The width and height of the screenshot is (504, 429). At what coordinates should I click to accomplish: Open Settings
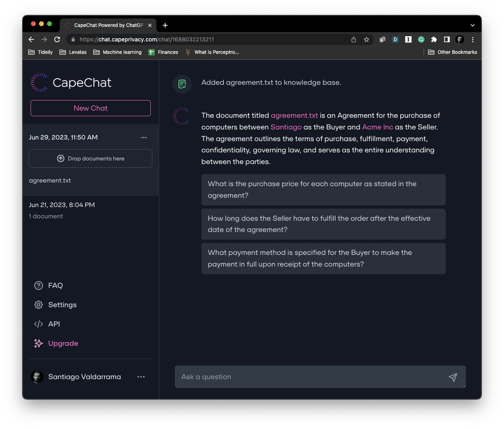tap(62, 305)
